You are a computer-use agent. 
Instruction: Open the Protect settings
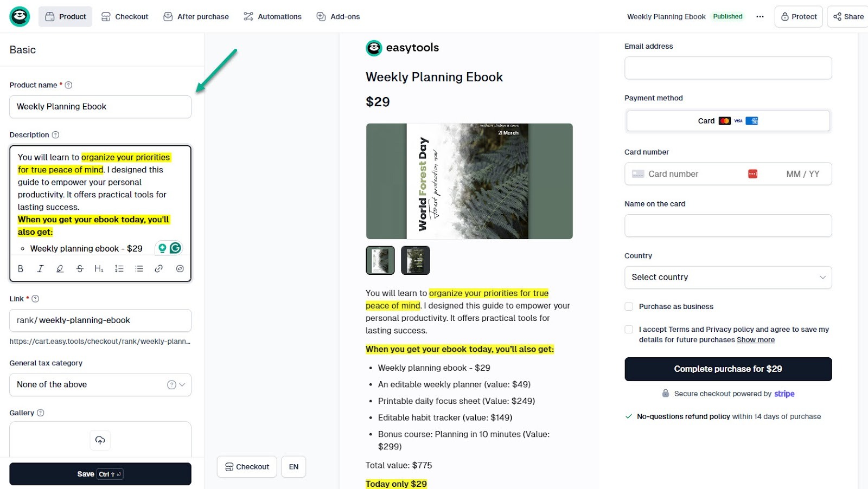(798, 16)
